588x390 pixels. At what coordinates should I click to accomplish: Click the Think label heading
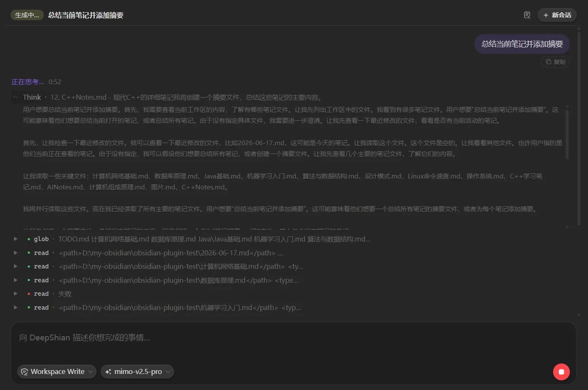[x=32, y=97]
